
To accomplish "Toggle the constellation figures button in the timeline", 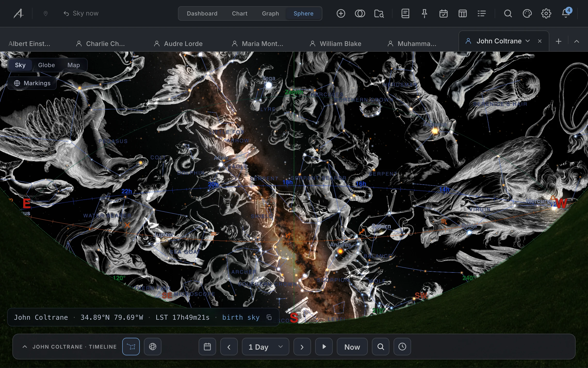I will 131,347.
